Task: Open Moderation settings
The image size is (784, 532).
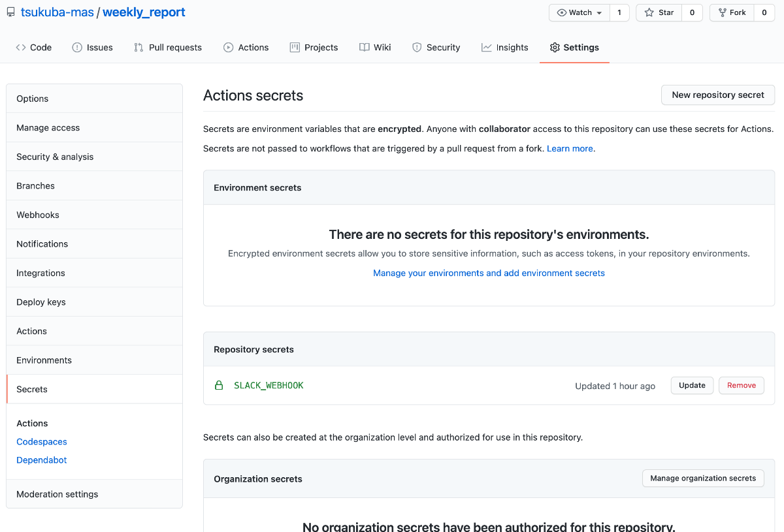Action: tap(94, 494)
